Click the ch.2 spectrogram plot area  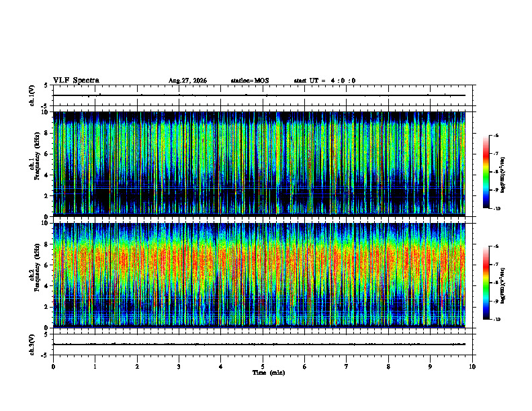tap(259, 275)
